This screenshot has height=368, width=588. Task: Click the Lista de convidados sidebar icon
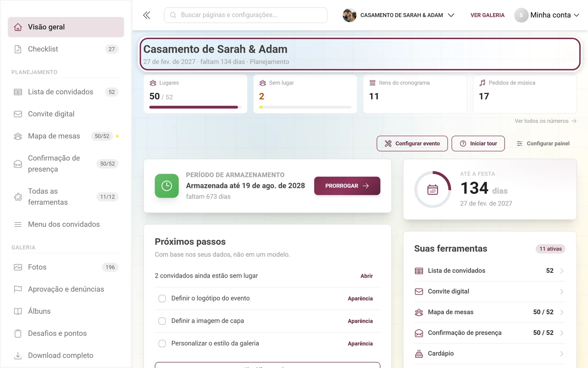click(18, 92)
